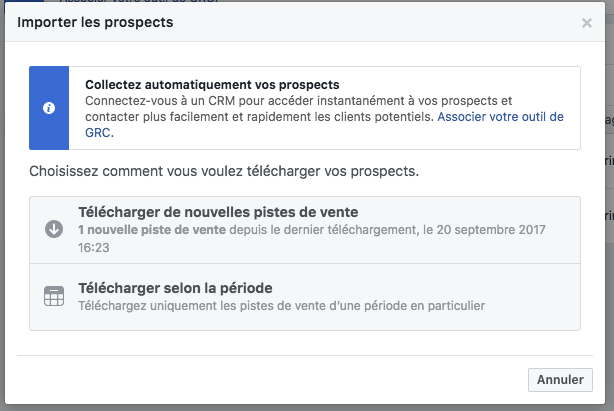Click the period option description text
The height and width of the screenshot is (411, 614).
(x=282, y=306)
